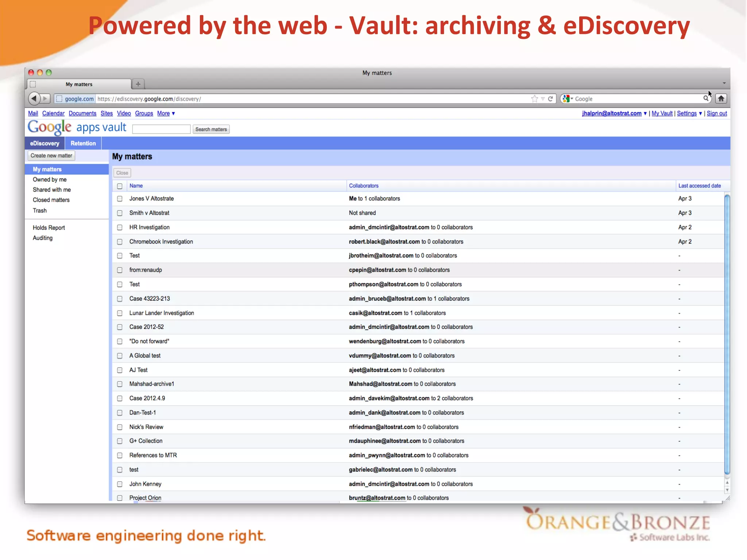Open the Groups link
747x560 pixels.
click(144, 113)
